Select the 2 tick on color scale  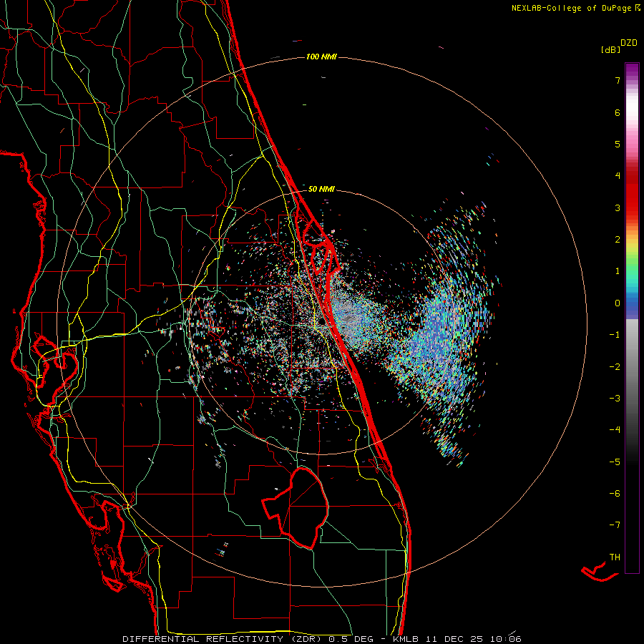tap(618, 240)
